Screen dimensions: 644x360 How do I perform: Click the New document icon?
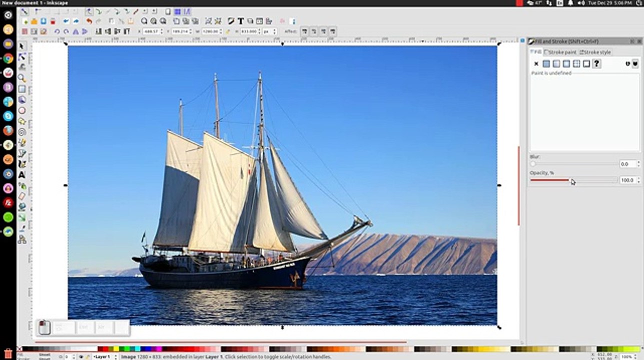click(x=25, y=21)
